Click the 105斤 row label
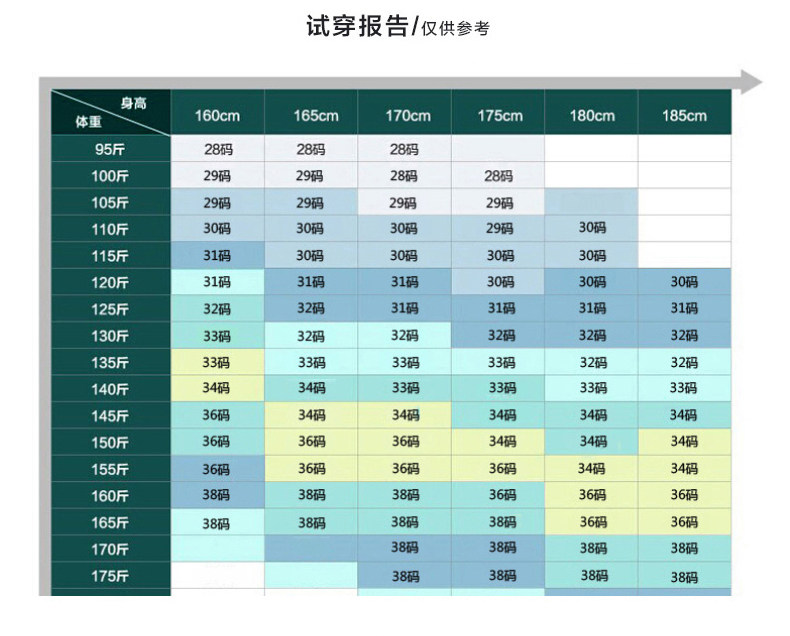This screenshot has width=790, height=636. click(111, 202)
